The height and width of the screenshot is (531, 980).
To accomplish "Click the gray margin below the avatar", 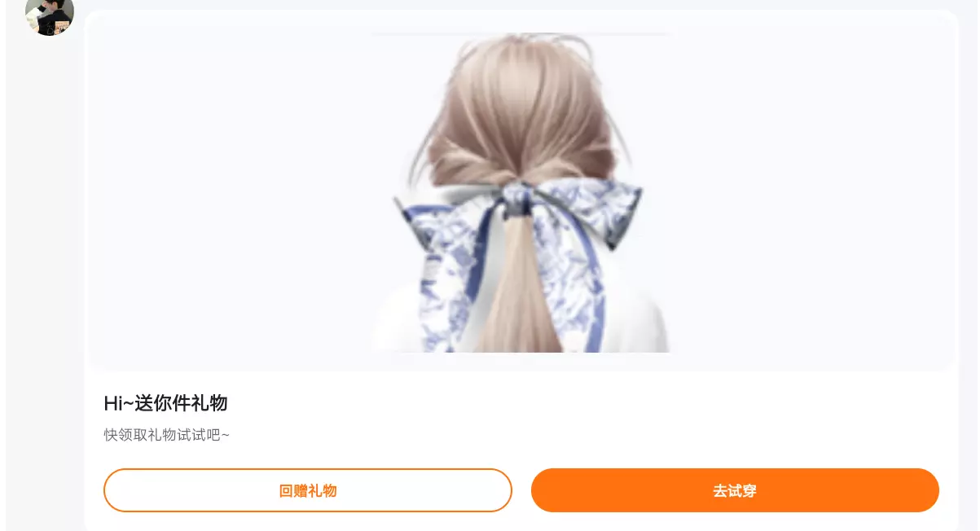I will coord(45,285).
